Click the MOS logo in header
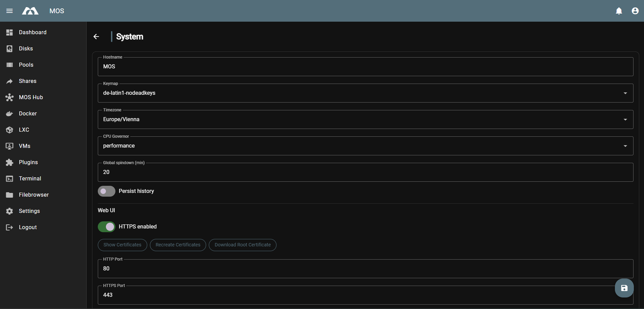The width and height of the screenshot is (644, 309). coord(30,11)
